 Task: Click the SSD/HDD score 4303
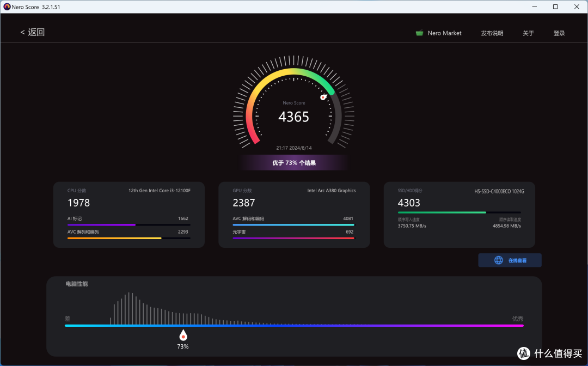tap(409, 203)
